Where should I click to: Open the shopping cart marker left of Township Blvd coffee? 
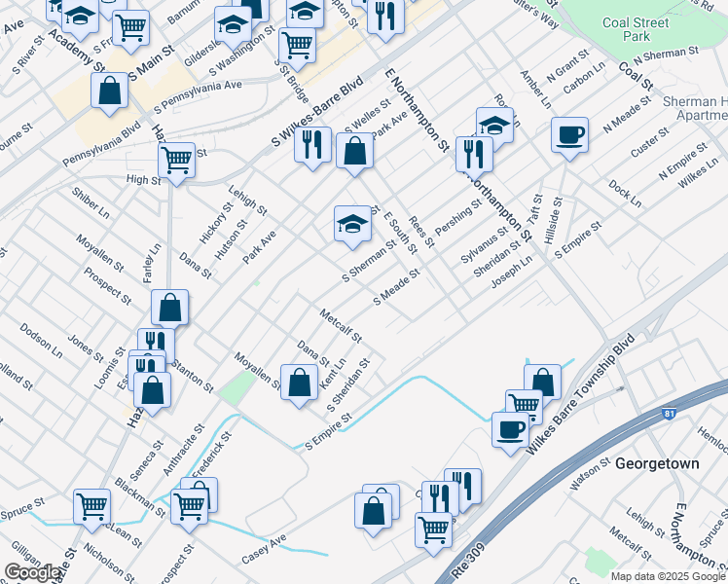pos(525,404)
